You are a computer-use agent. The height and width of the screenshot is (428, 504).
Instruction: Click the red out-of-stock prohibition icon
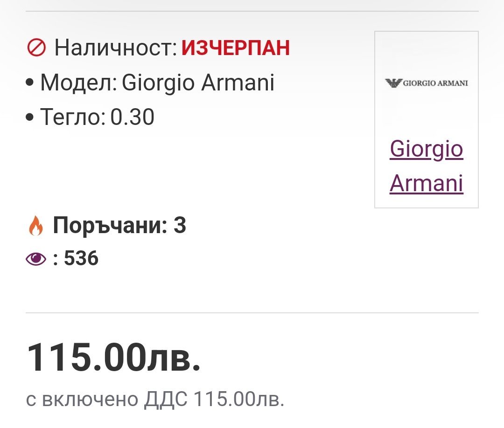[36, 48]
